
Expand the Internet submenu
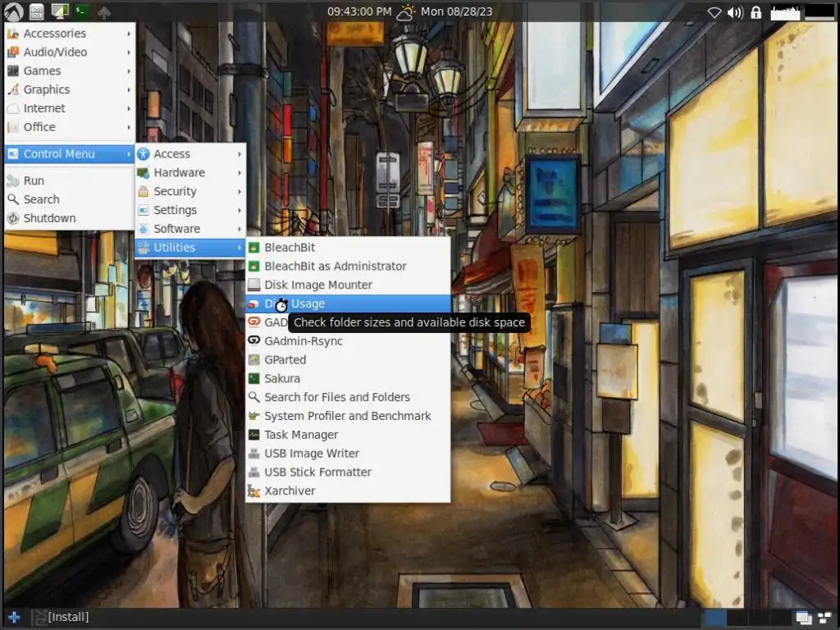click(69, 108)
